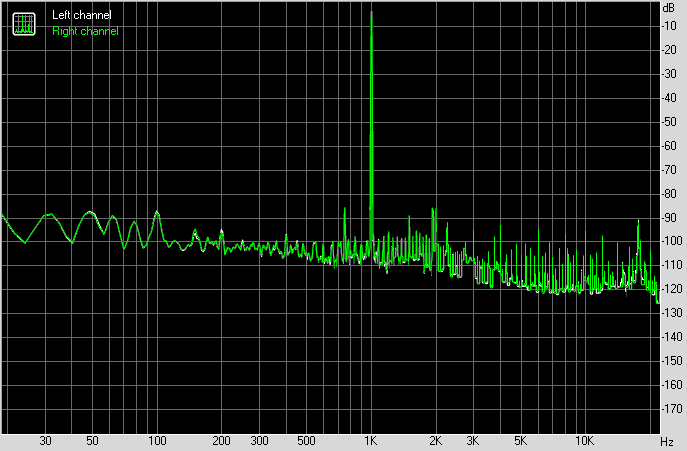
Task: Click the "-160" dB axis label
Action: [672, 385]
